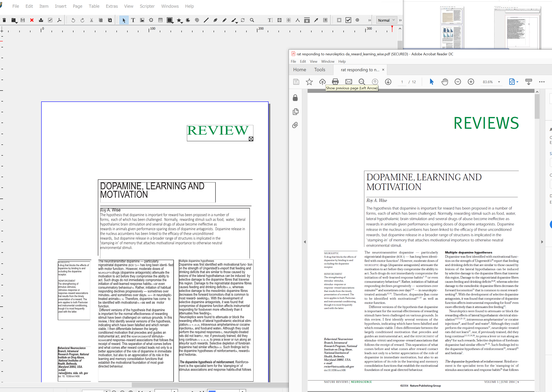Toggle Preflight Verifier check icon
Viewport: 552px width, 392px height.
pos(50,20)
